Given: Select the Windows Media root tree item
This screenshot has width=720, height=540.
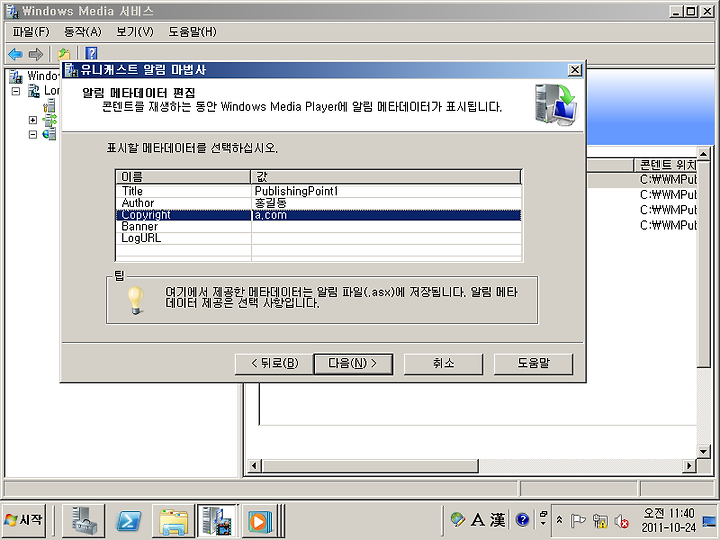Looking at the screenshot, I should (35, 76).
